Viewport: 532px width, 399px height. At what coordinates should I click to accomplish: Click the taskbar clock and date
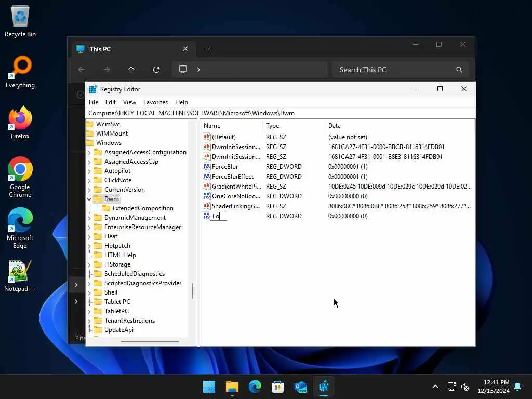494,387
